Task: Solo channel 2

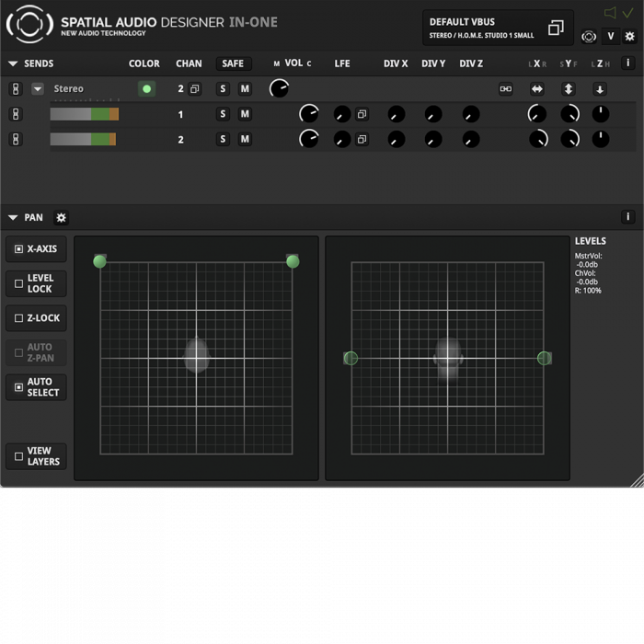Action: [223, 139]
